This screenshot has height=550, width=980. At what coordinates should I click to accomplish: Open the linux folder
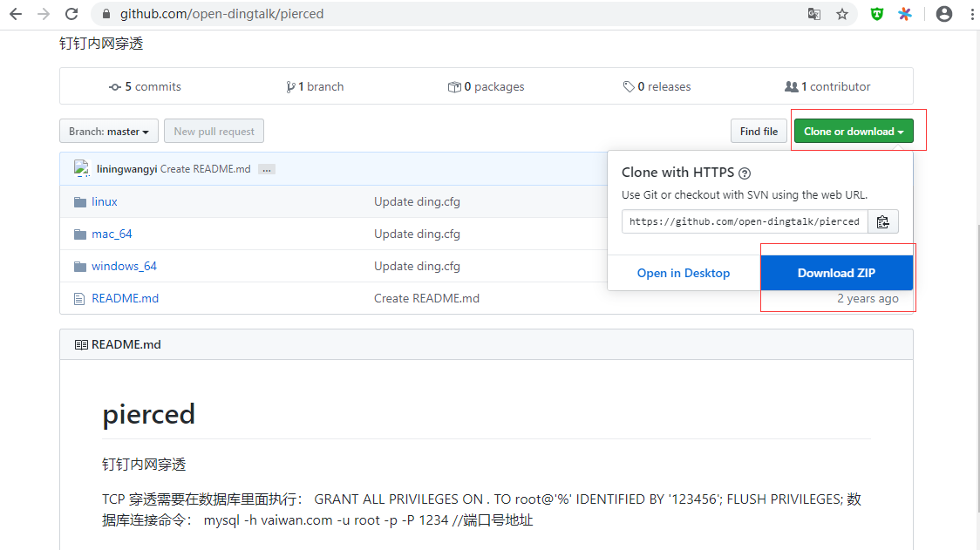pos(105,202)
